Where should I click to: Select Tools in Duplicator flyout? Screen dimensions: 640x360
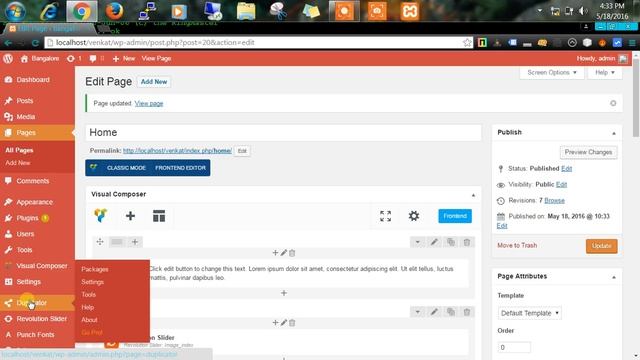point(89,295)
